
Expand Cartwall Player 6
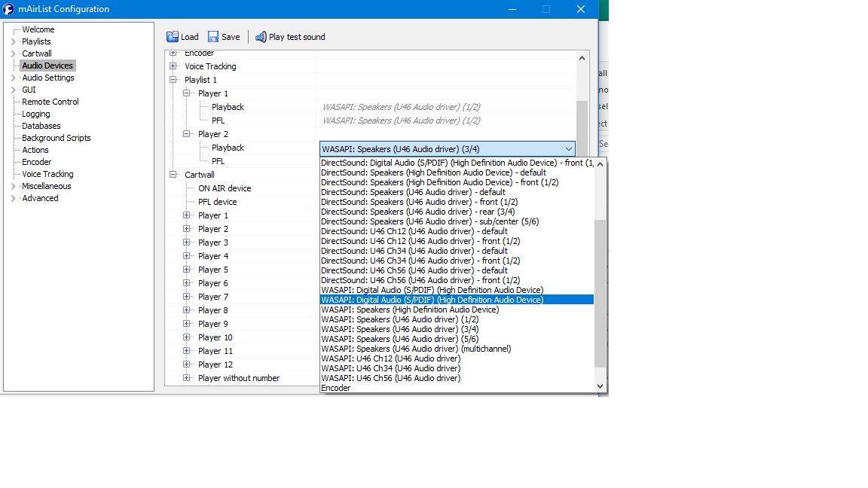point(187,283)
